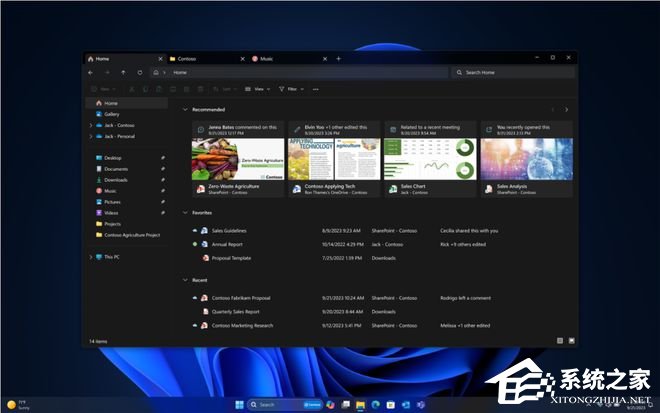The width and height of the screenshot is (660, 413).
Task: Expand the This PC node
Action: 90,257
